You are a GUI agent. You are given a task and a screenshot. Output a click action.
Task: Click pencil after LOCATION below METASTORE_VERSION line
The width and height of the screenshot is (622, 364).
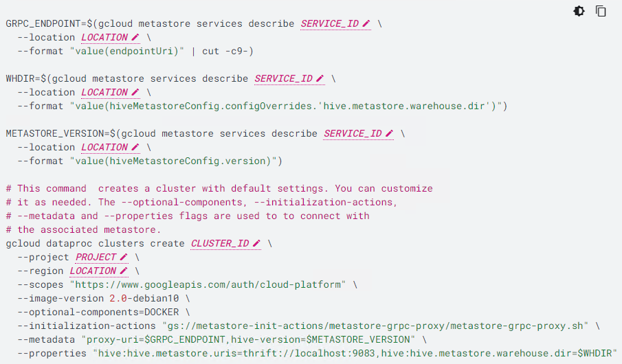coord(135,147)
